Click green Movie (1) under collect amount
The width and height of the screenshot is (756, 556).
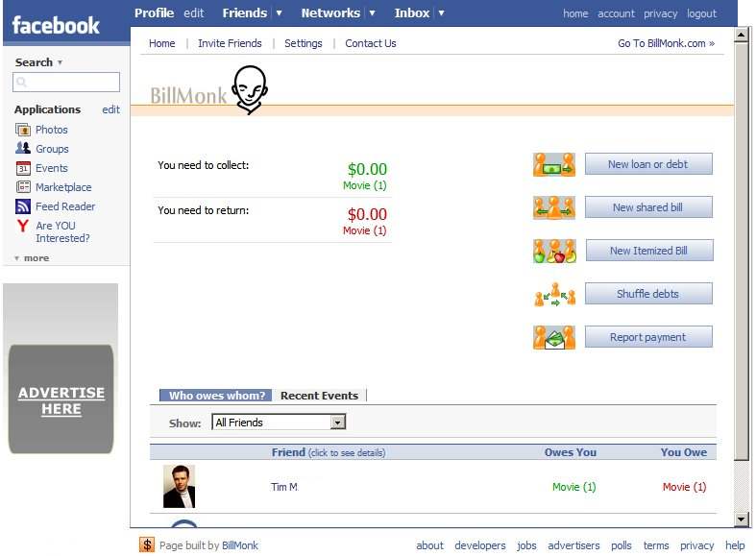click(x=364, y=185)
